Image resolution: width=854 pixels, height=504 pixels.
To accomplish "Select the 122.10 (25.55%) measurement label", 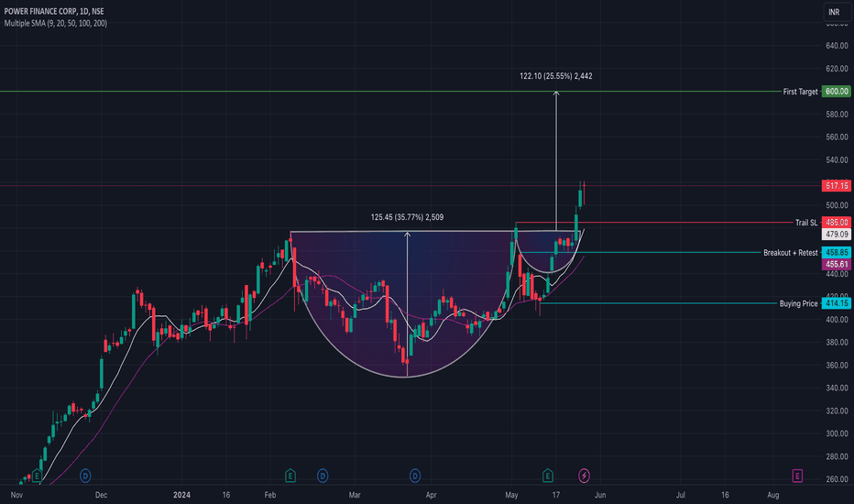I will [x=555, y=76].
